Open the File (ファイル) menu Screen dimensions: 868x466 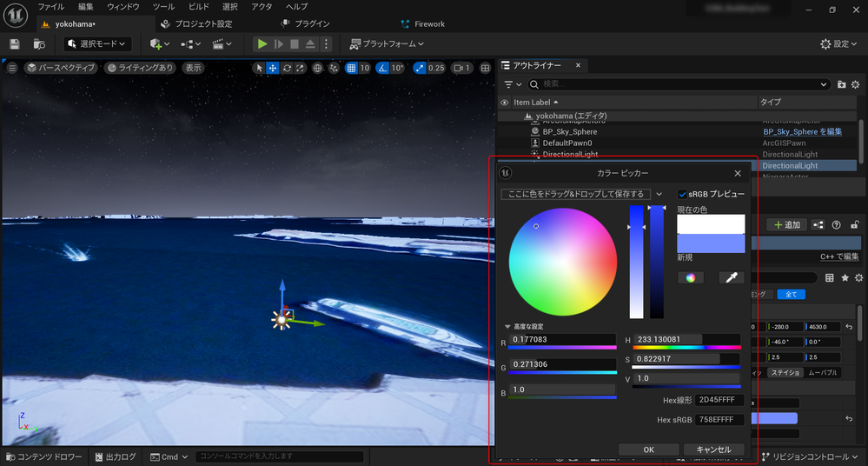pyautogui.click(x=50, y=7)
